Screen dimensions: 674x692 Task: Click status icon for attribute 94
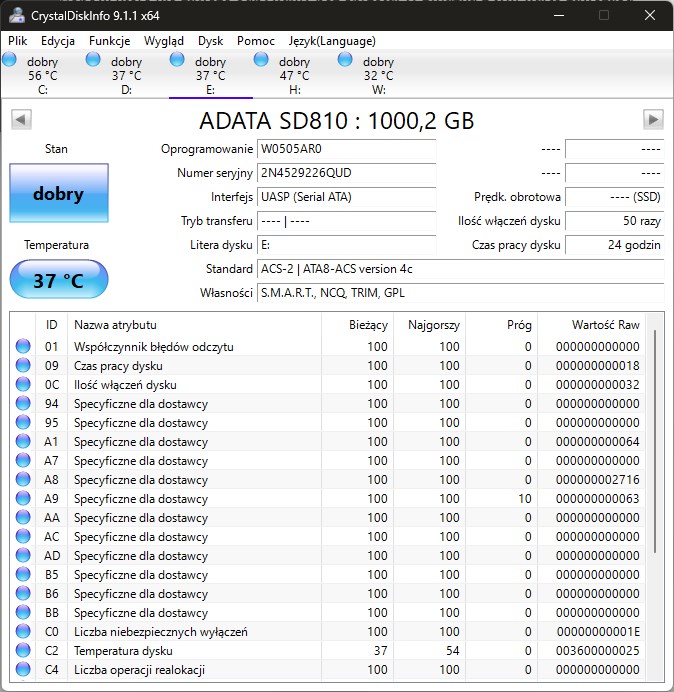point(23,403)
